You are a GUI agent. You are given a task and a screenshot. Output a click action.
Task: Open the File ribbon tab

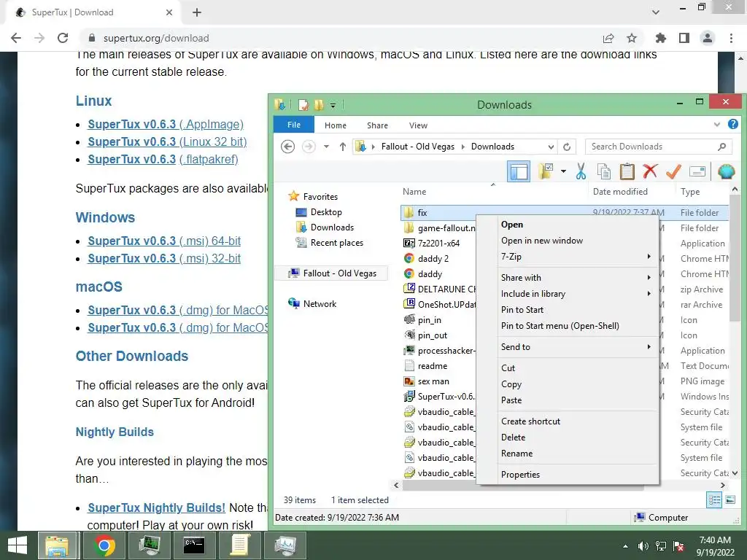294,125
